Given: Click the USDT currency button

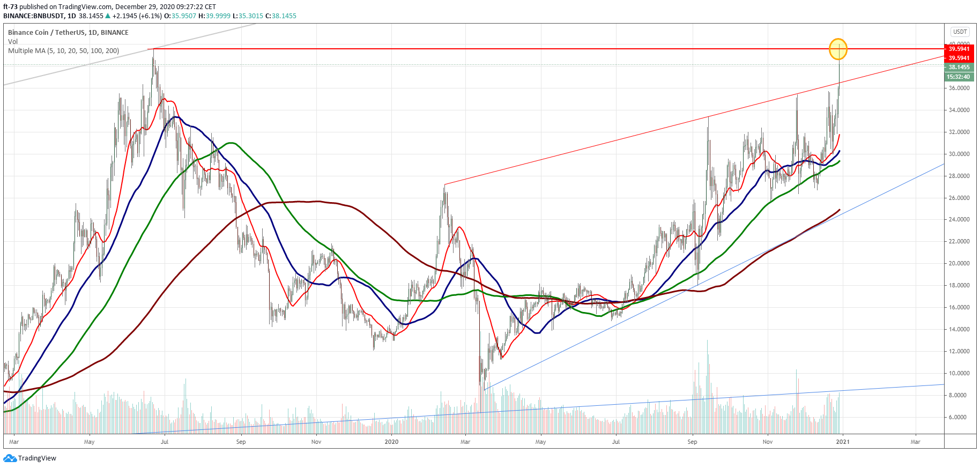Looking at the screenshot, I should [960, 32].
